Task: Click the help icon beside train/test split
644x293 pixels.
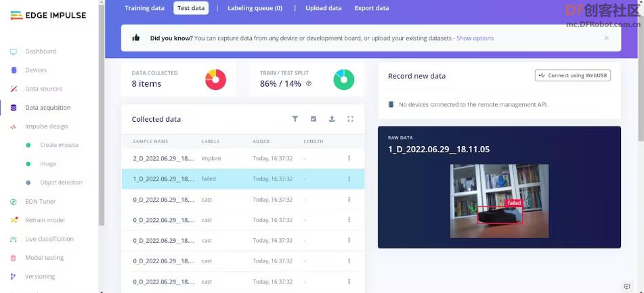Action: coord(309,84)
